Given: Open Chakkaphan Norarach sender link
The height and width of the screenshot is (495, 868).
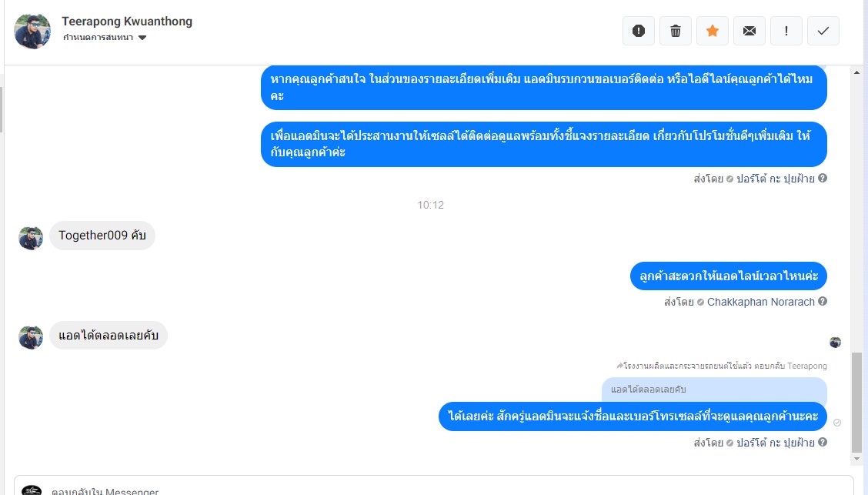Looking at the screenshot, I should tap(760, 302).
